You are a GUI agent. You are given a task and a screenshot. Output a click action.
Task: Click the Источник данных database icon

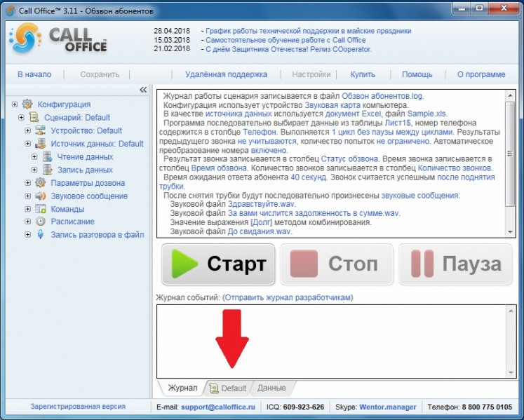click(x=41, y=143)
